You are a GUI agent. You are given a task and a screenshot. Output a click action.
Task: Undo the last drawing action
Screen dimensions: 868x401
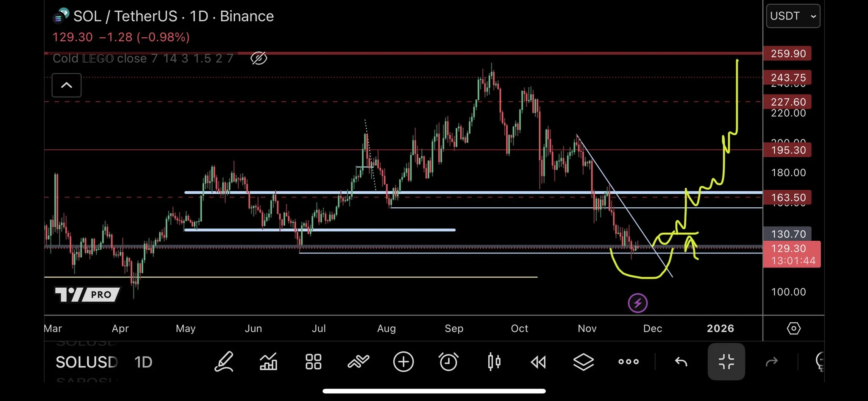(681, 362)
